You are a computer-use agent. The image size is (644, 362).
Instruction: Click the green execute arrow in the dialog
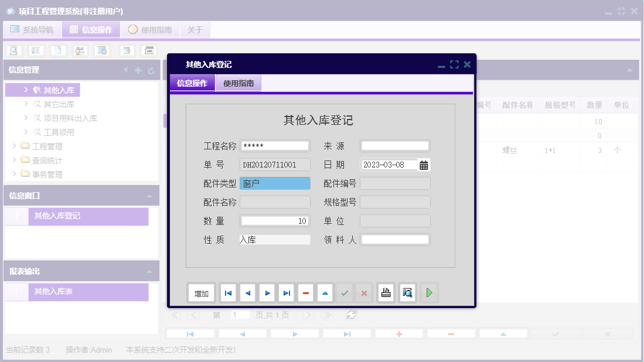tap(428, 293)
